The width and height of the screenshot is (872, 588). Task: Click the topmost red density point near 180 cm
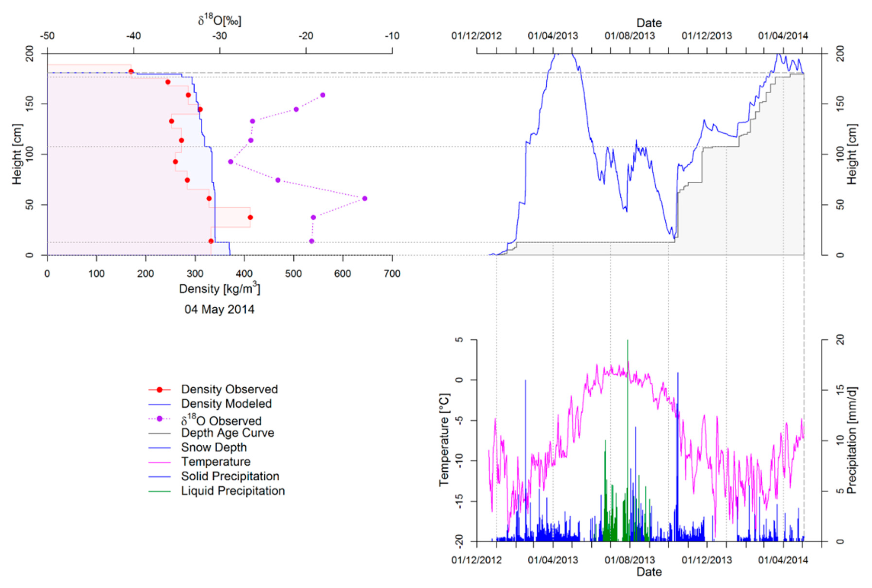coord(131,72)
